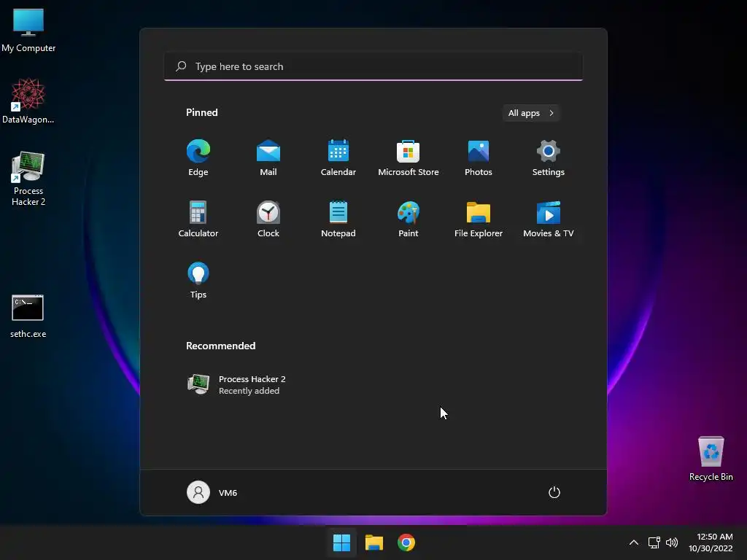Click the network icon in system tray
This screenshot has height=560, width=747.
click(654, 542)
